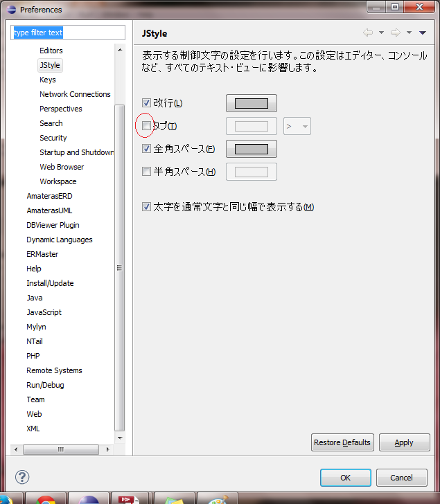Enable the 半角スペース(H) checkbox
Viewport: 440px width, 504px height.
[x=146, y=171]
